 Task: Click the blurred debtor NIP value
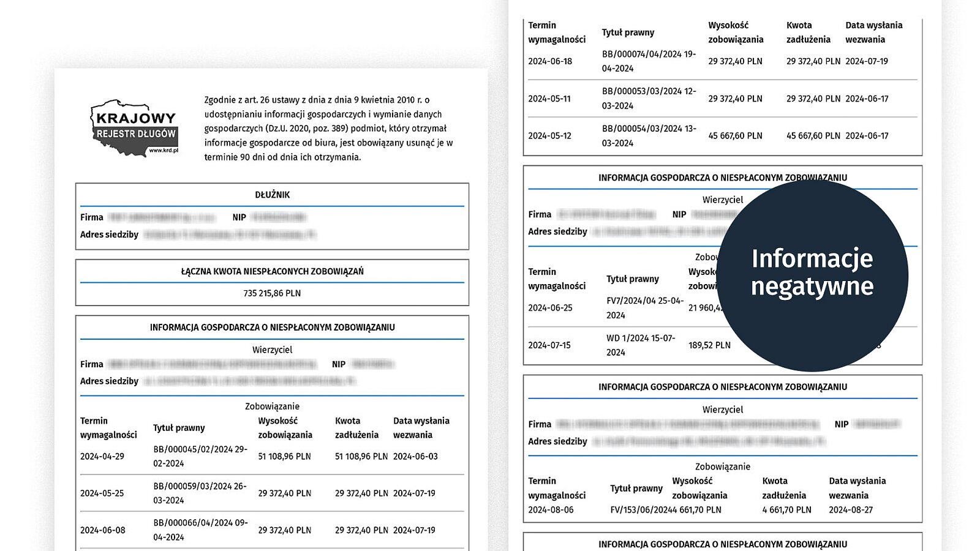click(x=279, y=217)
